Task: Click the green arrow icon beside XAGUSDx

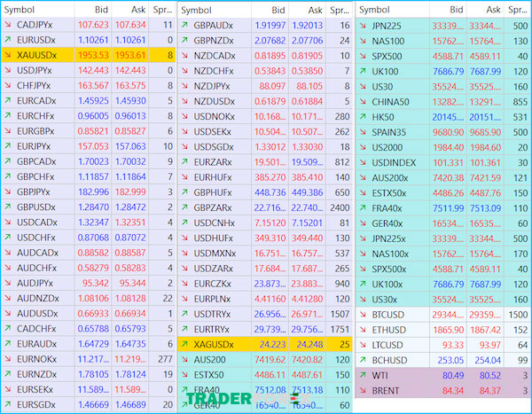Action: pos(184,344)
